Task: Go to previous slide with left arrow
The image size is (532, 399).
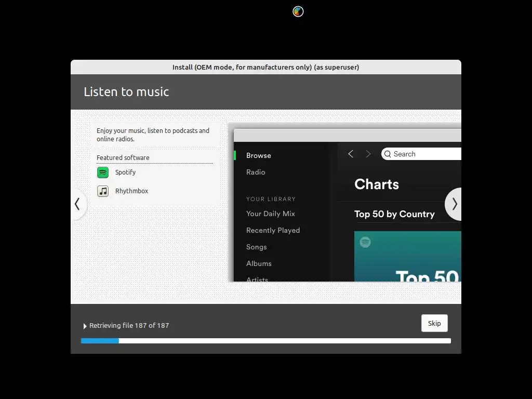Action: pos(78,204)
